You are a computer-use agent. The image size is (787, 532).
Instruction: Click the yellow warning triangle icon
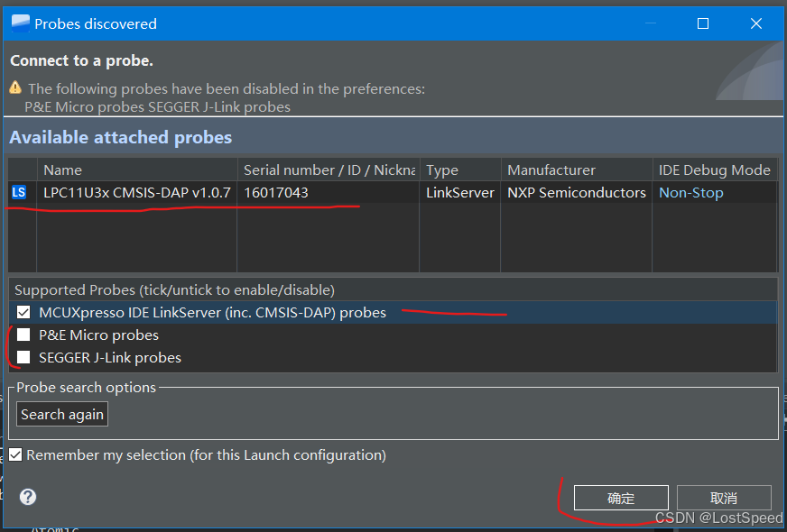pyautogui.click(x=15, y=87)
